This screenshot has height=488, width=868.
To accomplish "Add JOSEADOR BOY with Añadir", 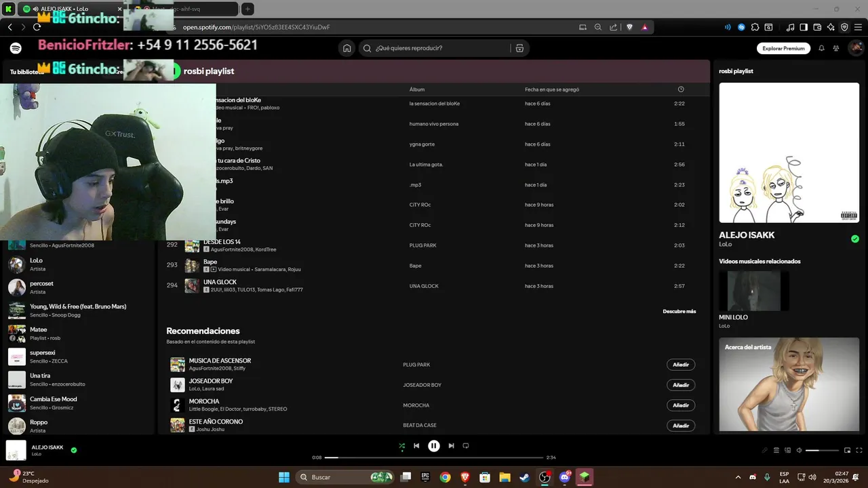I will tap(681, 385).
